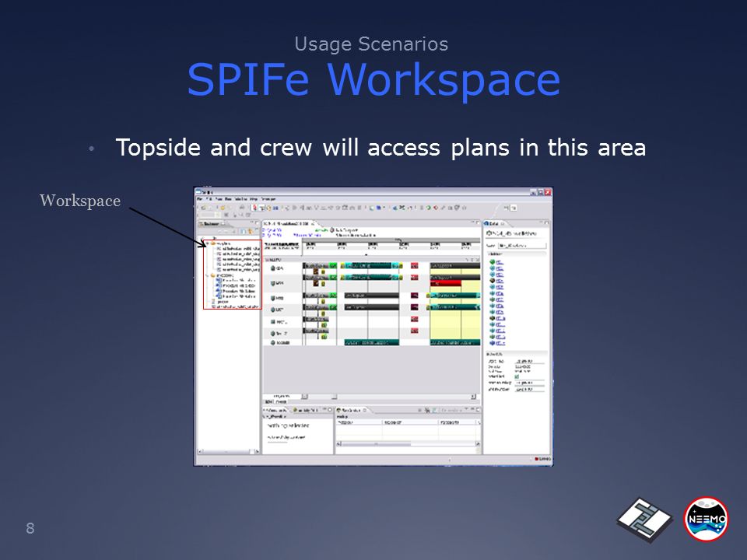Click the red activity bar in timeline
The height and width of the screenshot is (560, 747).
(445, 283)
